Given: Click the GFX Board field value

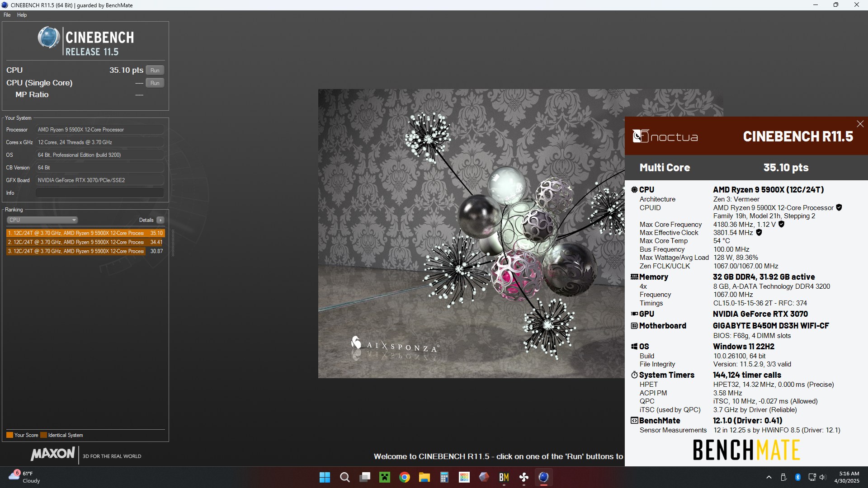Looking at the screenshot, I should (x=99, y=180).
